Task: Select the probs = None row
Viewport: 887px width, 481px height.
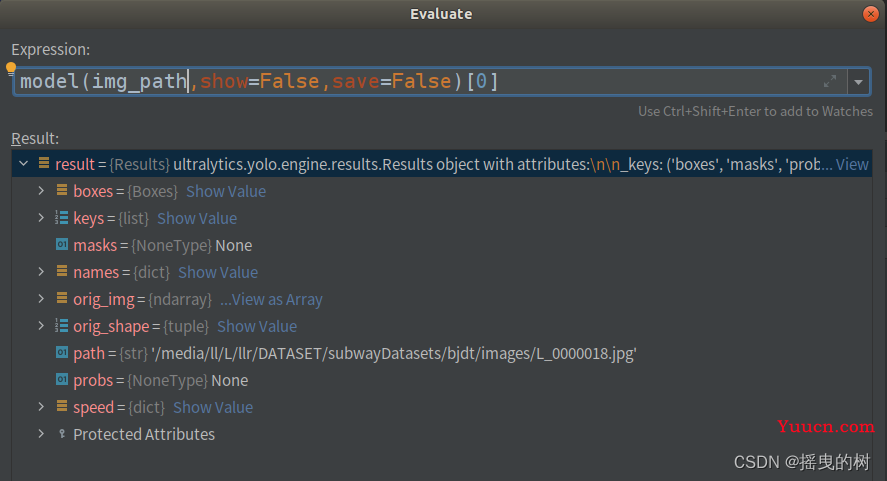Action: point(441,380)
